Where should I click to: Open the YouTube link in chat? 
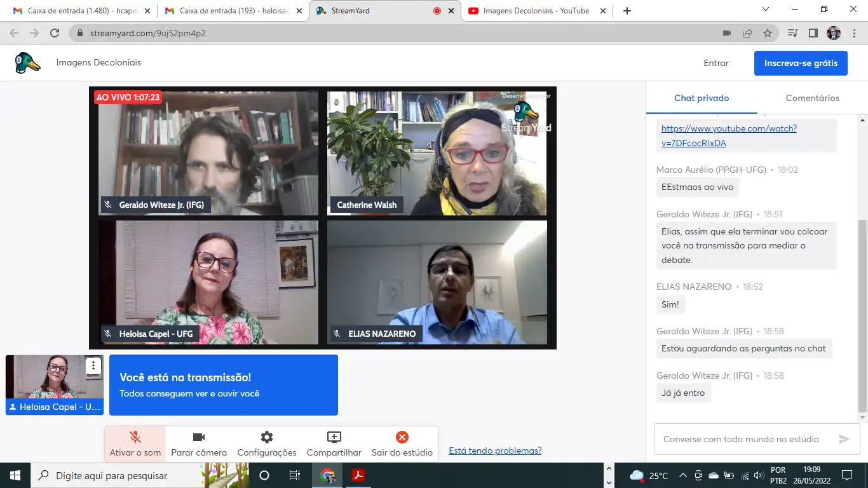[729, 135]
